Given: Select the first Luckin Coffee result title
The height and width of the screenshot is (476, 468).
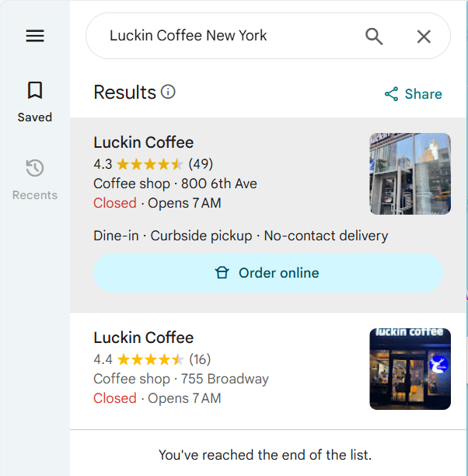Looking at the screenshot, I should coord(144,142).
